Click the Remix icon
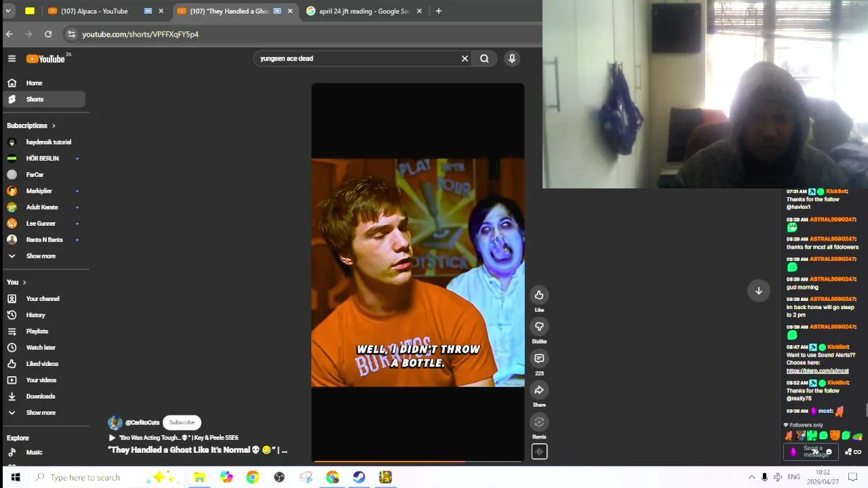 [539, 422]
